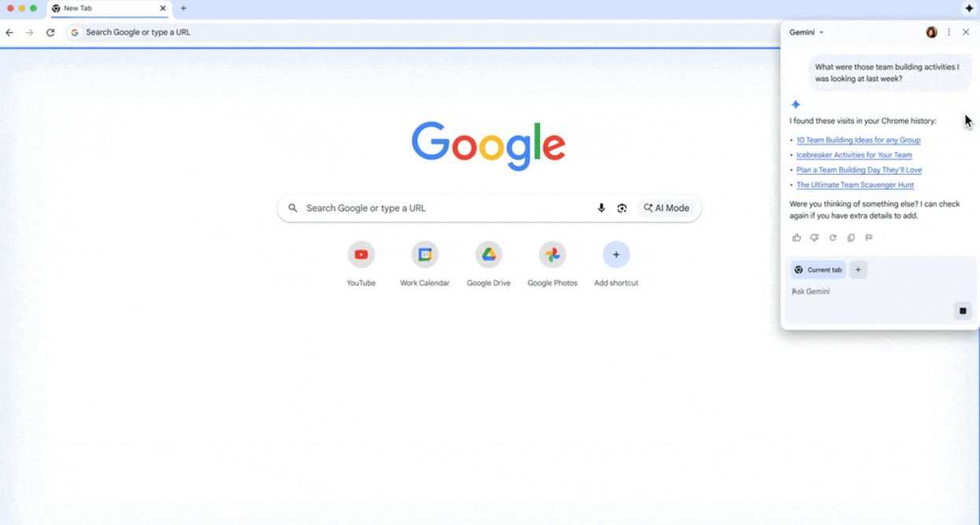This screenshot has width=980, height=525.
Task: Flag the Gemini response with report icon
Action: [869, 238]
